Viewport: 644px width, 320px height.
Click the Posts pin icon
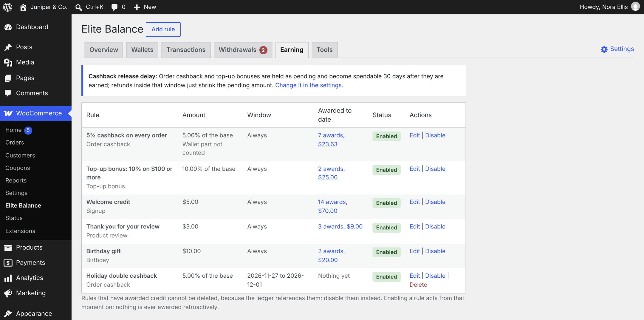pos(8,47)
